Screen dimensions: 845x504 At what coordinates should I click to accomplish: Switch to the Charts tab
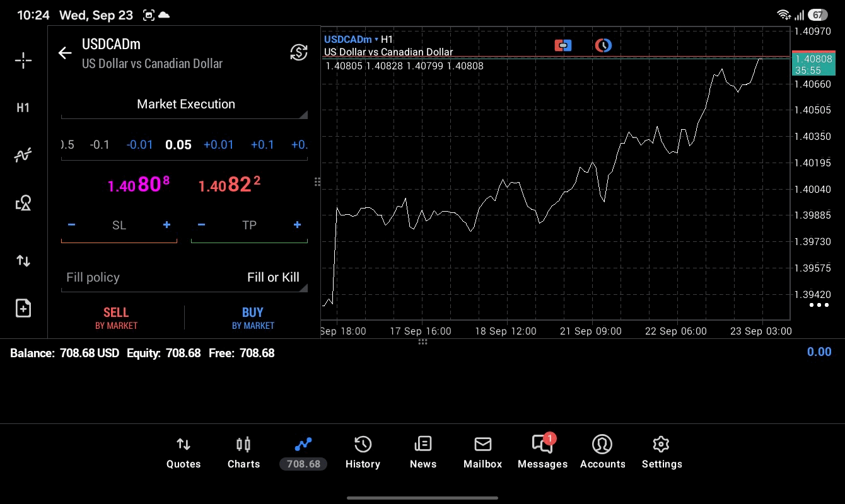point(243,453)
